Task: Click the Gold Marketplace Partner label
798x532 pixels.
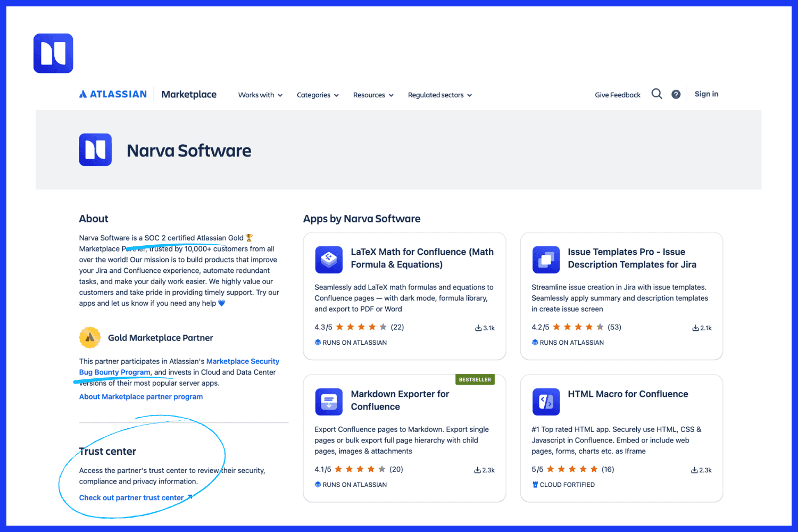Action: (x=161, y=338)
